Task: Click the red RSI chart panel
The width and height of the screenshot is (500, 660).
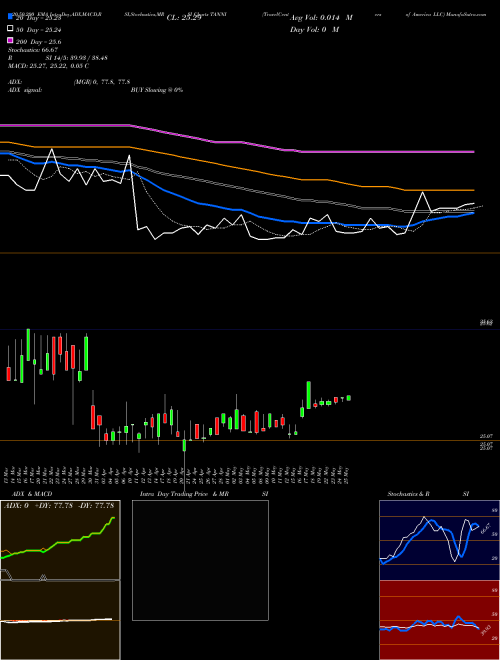Action: tap(439, 620)
